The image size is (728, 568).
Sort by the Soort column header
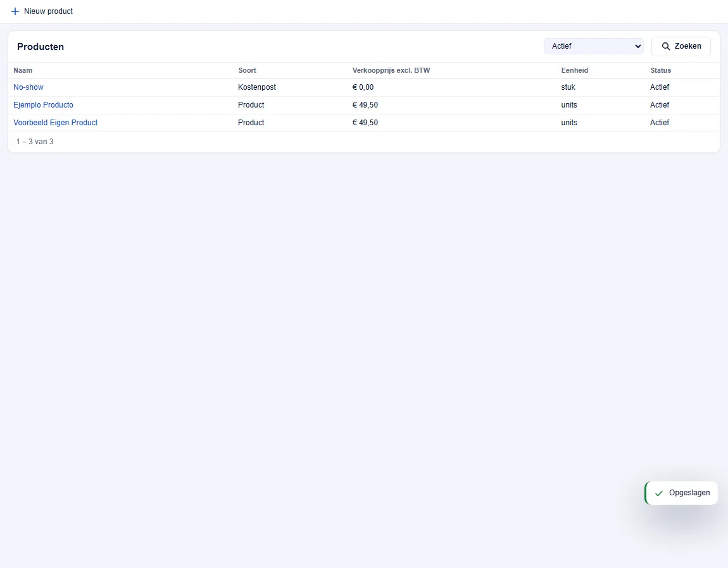pos(247,71)
